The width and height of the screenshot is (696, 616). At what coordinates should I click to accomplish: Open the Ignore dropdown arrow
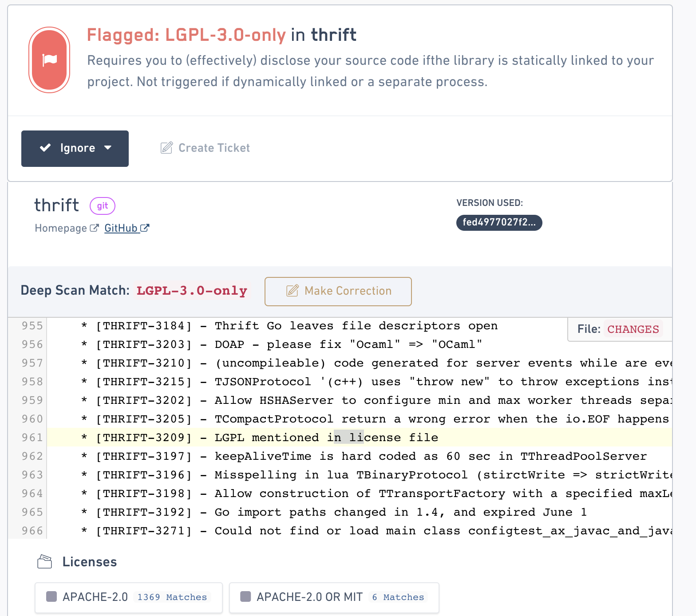(109, 149)
